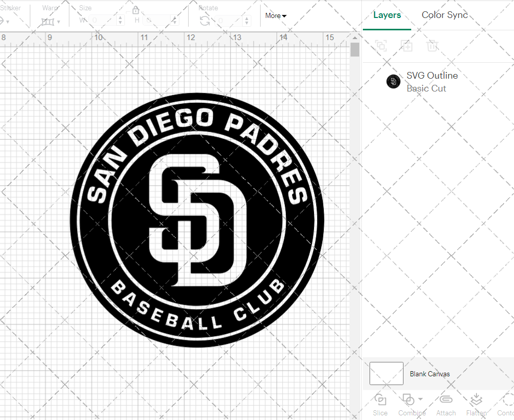
Task: Select the Warp tool icon
Action: [48, 21]
